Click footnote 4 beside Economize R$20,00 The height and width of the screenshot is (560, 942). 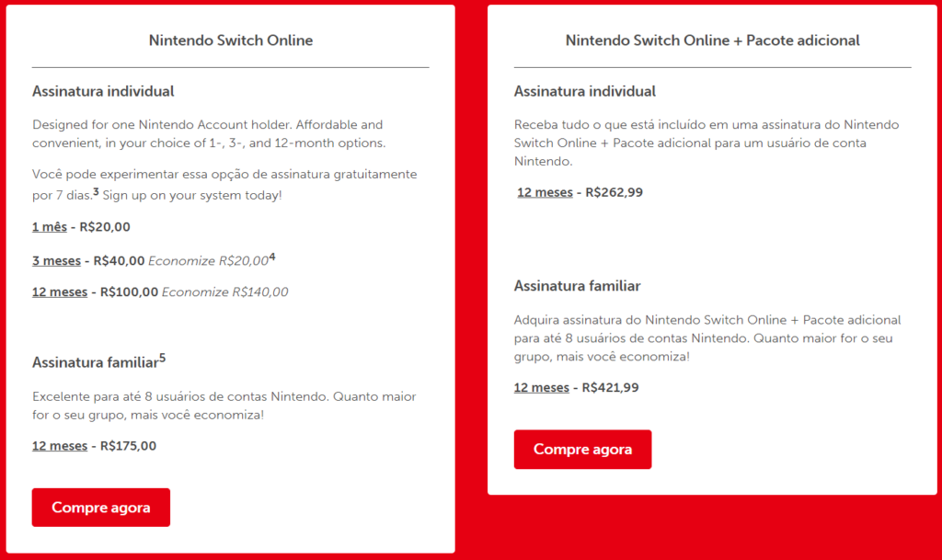[x=272, y=257]
